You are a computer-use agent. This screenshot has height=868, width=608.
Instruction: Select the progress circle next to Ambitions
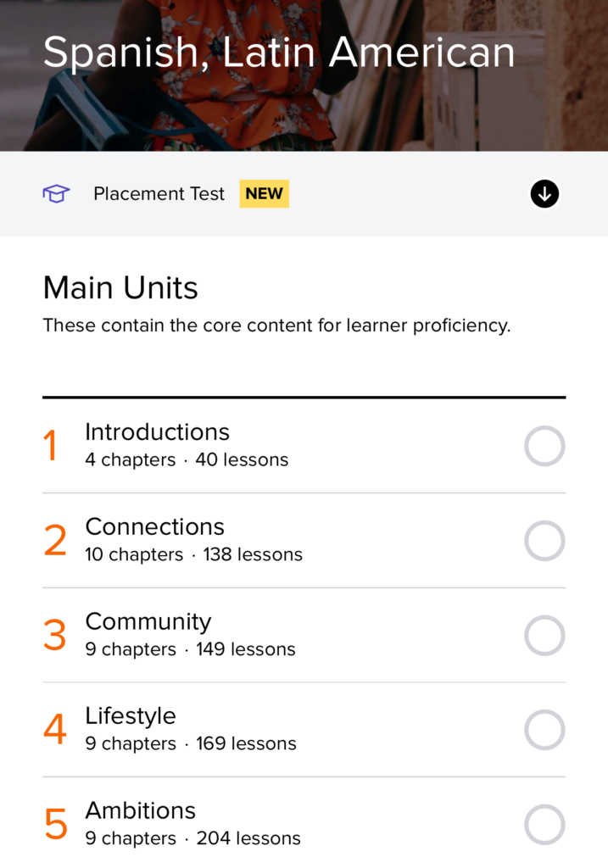pyautogui.click(x=544, y=824)
